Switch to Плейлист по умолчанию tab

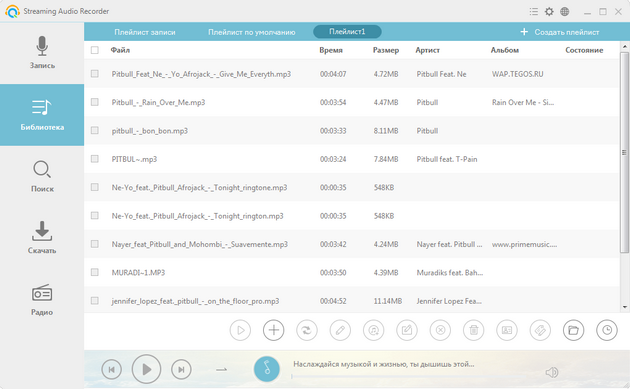tap(252, 32)
